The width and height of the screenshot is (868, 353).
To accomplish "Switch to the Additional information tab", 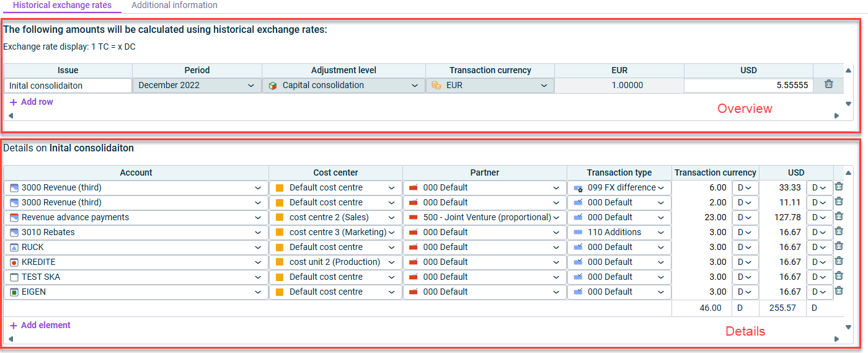I will click(174, 6).
